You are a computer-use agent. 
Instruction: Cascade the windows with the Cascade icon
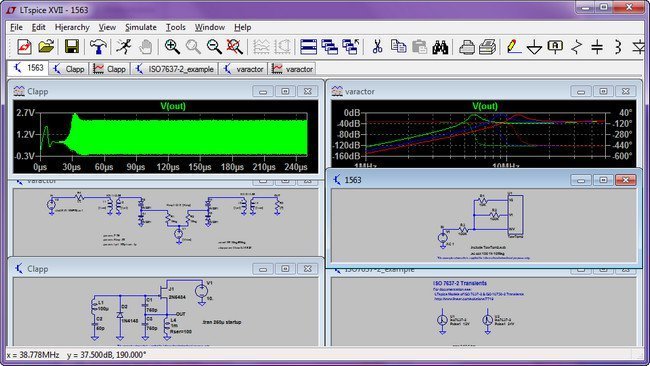click(330, 46)
